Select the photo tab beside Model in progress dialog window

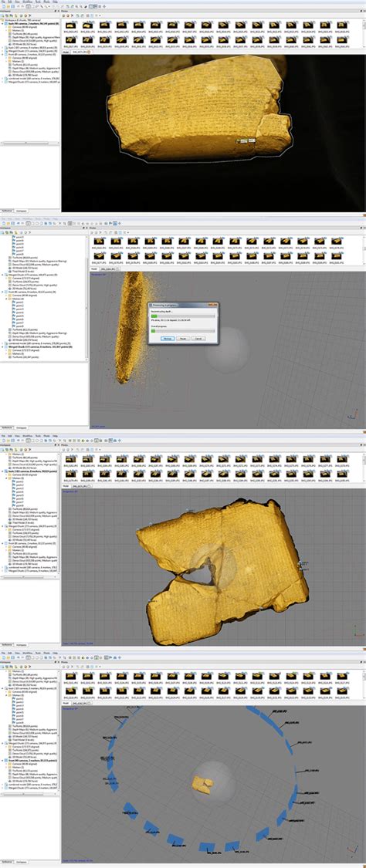[x=109, y=269]
